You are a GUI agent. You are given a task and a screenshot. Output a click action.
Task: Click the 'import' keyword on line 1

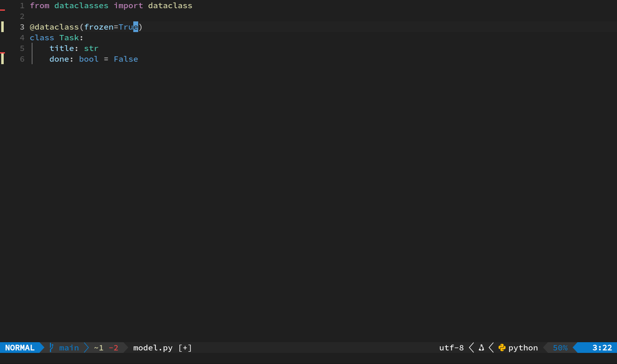click(x=128, y=6)
